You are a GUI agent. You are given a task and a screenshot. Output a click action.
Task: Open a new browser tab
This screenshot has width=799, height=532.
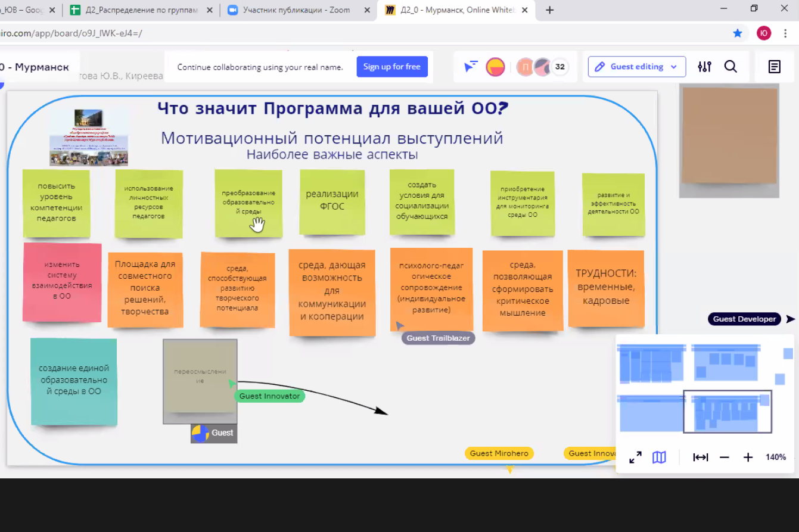(549, 10)
